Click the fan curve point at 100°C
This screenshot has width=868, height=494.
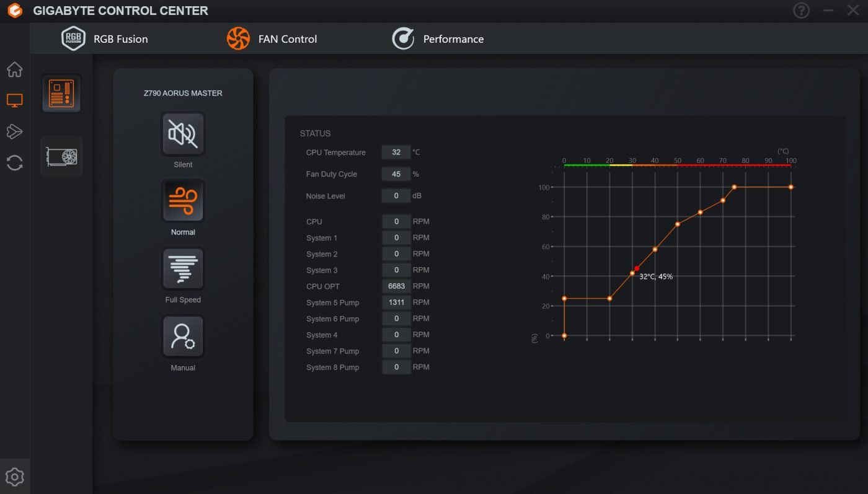point(791,187)
